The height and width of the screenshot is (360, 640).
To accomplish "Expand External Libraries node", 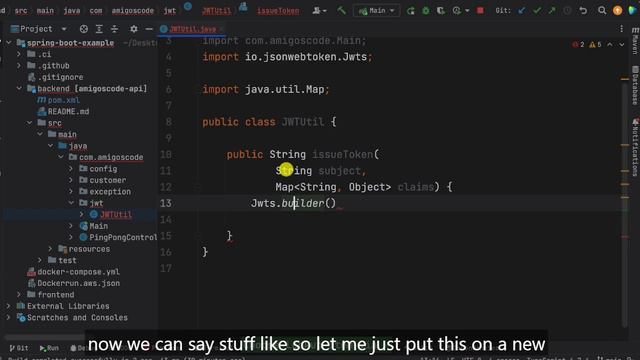I will pyautogui.click(x=9, y=306).
